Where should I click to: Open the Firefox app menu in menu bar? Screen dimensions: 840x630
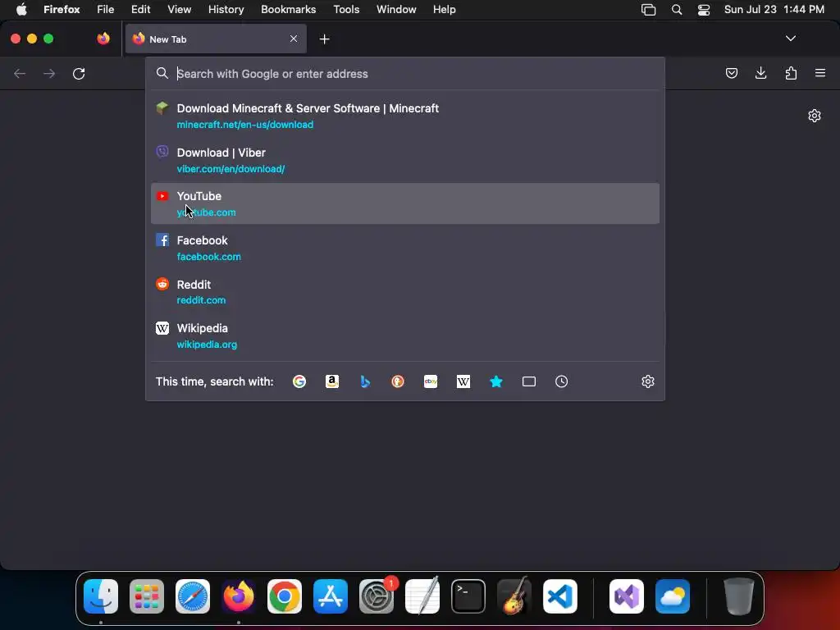click(x=62, y=10)
